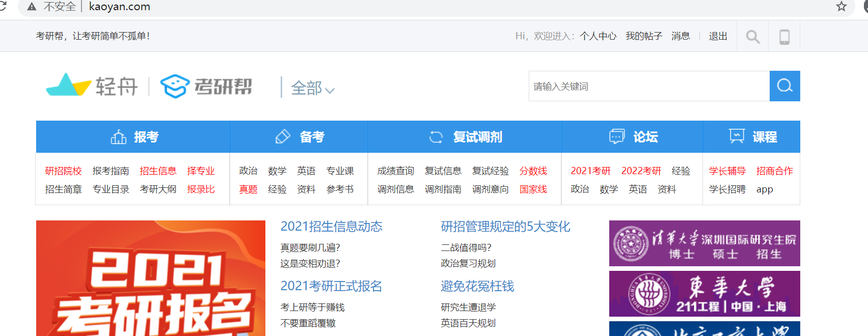
Task: Open the 专业课 link under 备考
Action: coord(340,171)
